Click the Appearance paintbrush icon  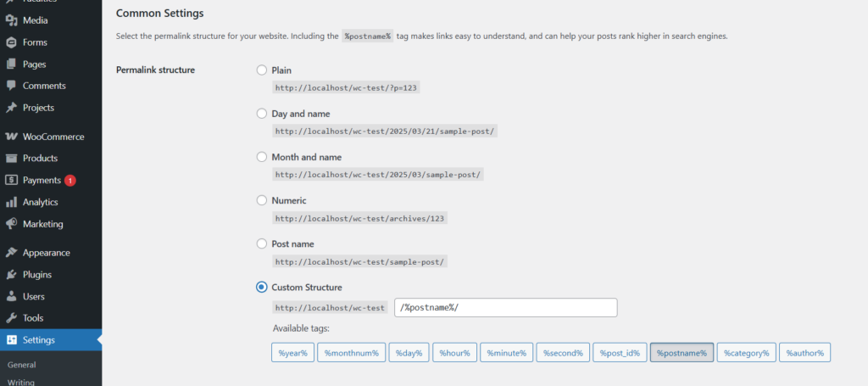[x=11, y=253]
